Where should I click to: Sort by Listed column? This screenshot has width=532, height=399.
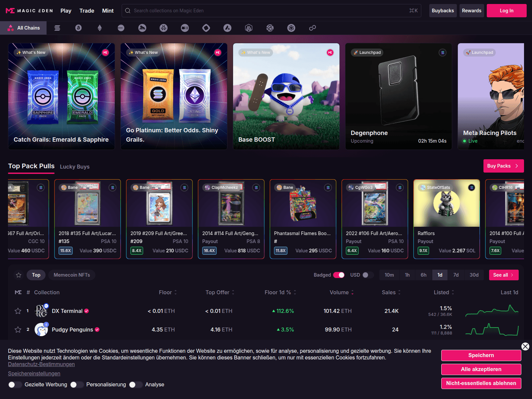444,292
